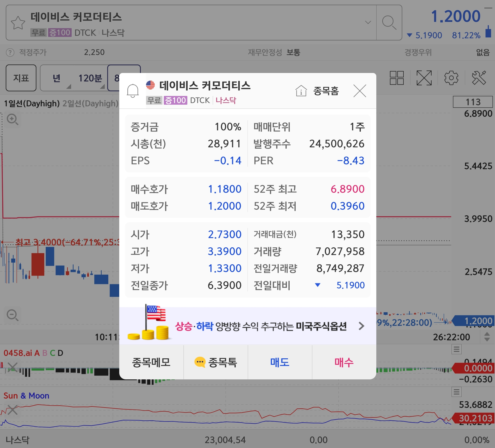Select the 52주 최저 value 0.3960
Image resolution: width=495 pixels, height=448 pixels.
tap(347, 206)
